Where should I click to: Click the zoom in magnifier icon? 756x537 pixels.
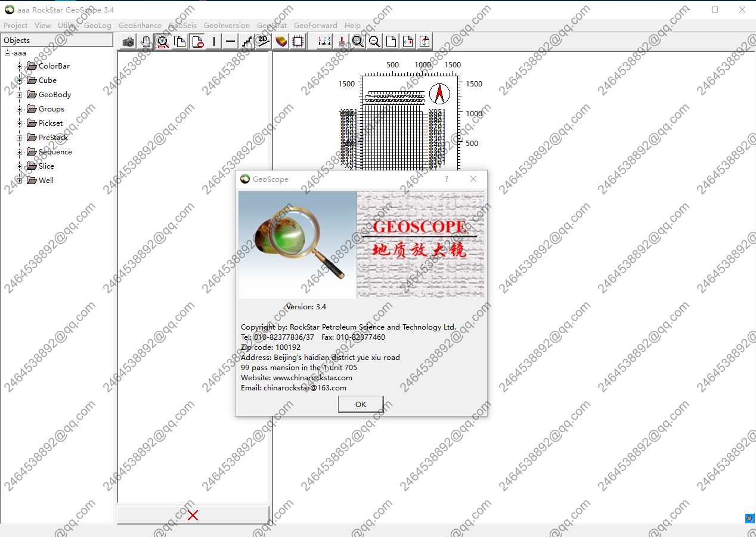click(358, 41)
